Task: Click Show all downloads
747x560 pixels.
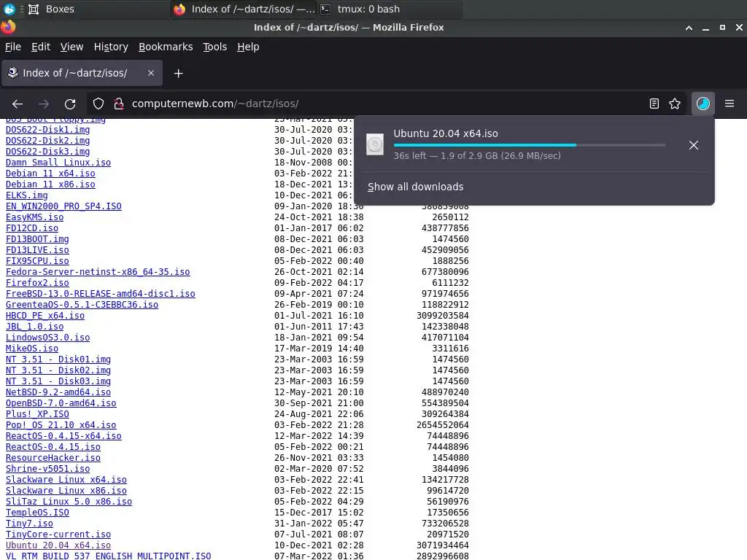Action: 415,187
